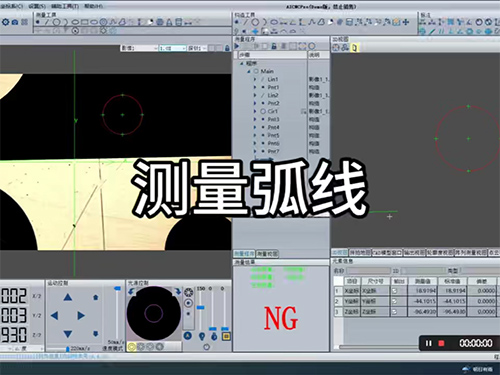This screenshot has height=375, width=500.
Task: Toggle output checkbox for Z coordinate row
Action: 395,312
